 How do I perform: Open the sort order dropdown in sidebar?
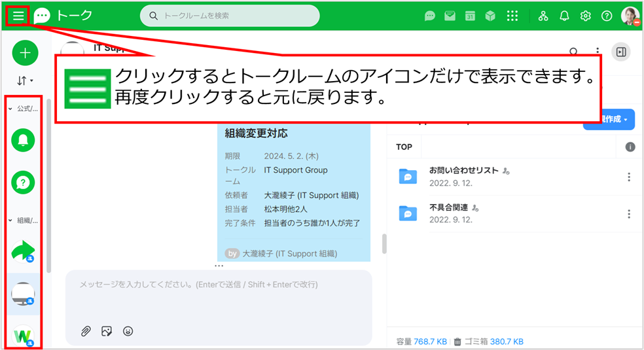pyautogui.click(x=25, y=80)
